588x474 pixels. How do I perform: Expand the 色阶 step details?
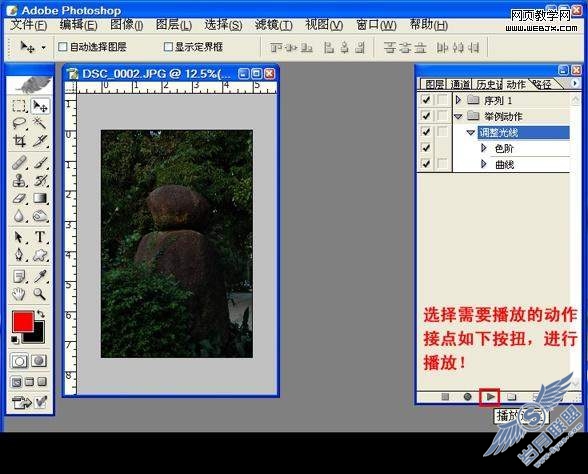484,148
